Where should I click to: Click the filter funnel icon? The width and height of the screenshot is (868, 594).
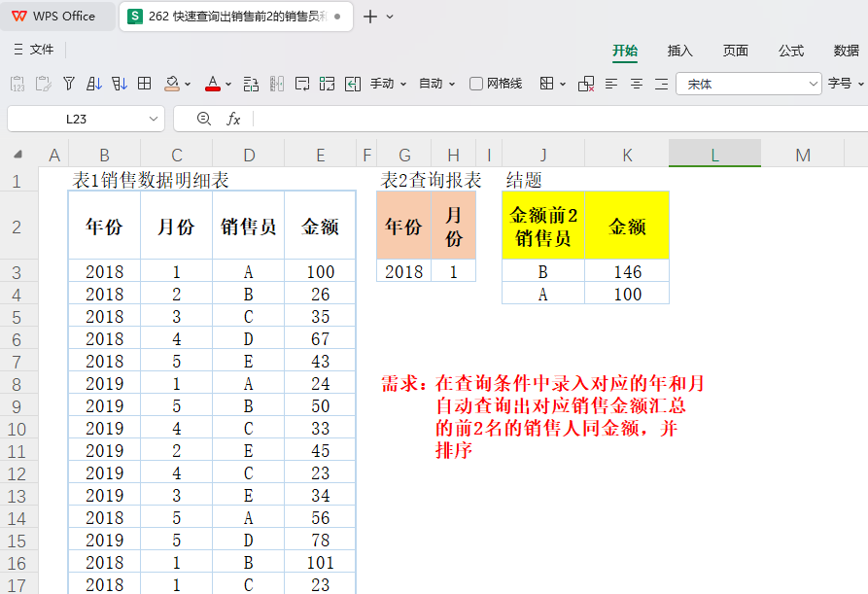tap(69, 84)
